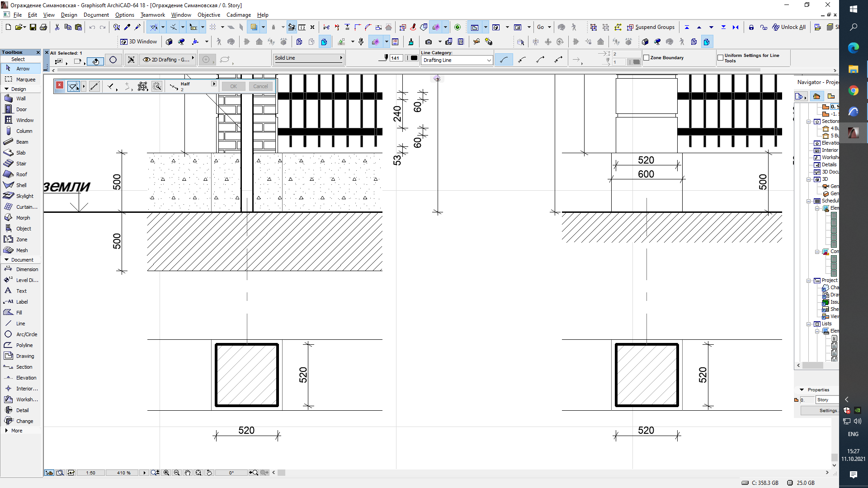Click the Windows Start button

click(853, 9)
